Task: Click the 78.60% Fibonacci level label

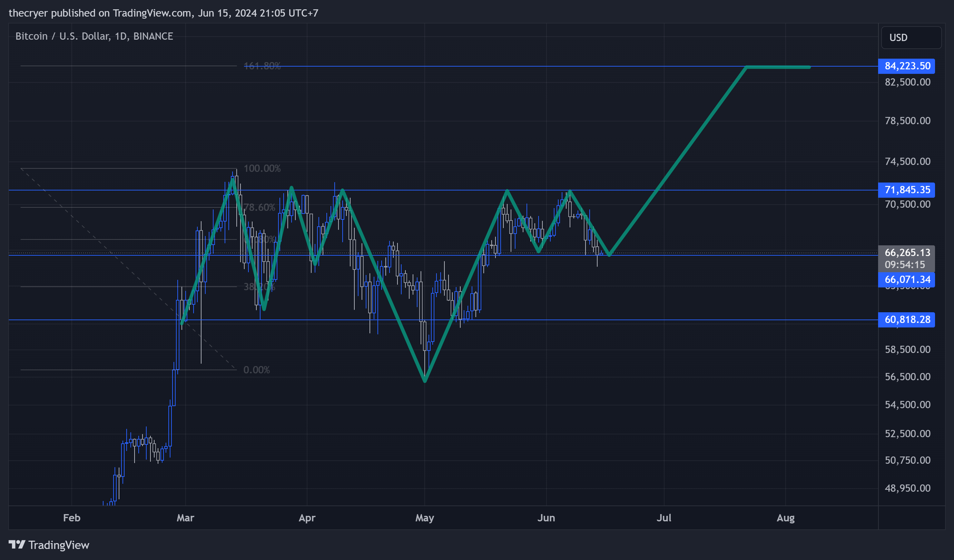Action: 259,207
